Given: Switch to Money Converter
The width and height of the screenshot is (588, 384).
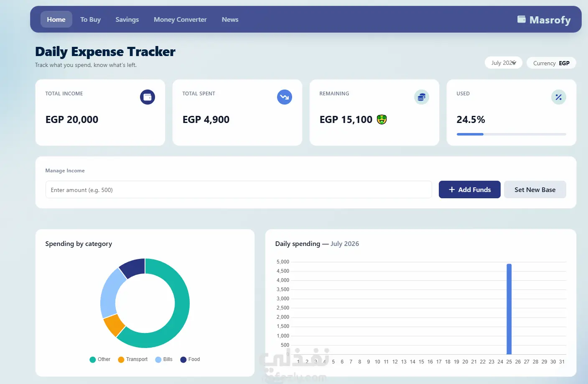Looking at the screenshot, I should [x=180, y=19].
